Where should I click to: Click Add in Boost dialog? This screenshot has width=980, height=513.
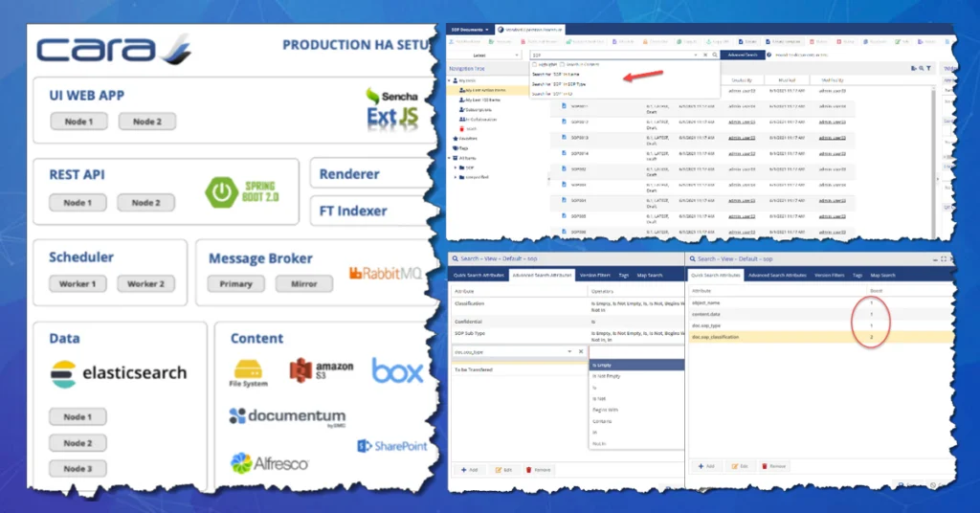pos(706,466)
